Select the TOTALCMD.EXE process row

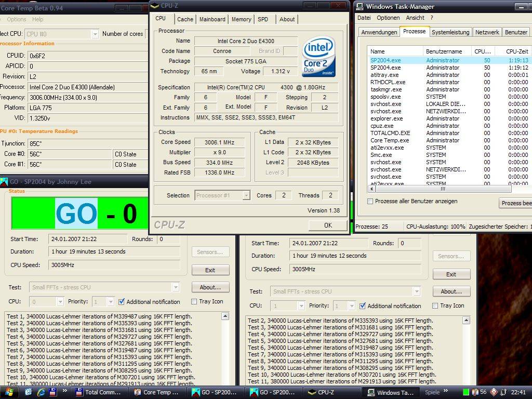[449, 133]
